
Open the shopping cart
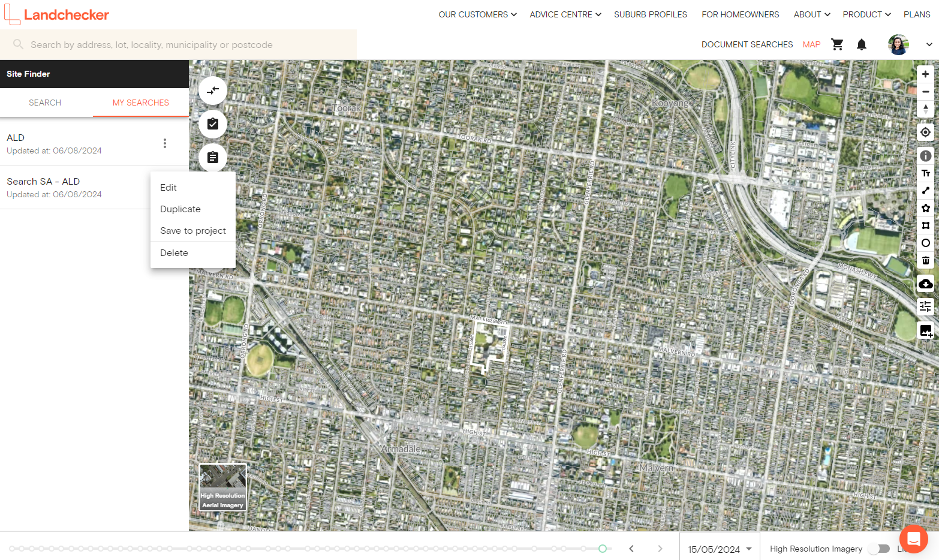pyautogui.click(x=838, y=44)
